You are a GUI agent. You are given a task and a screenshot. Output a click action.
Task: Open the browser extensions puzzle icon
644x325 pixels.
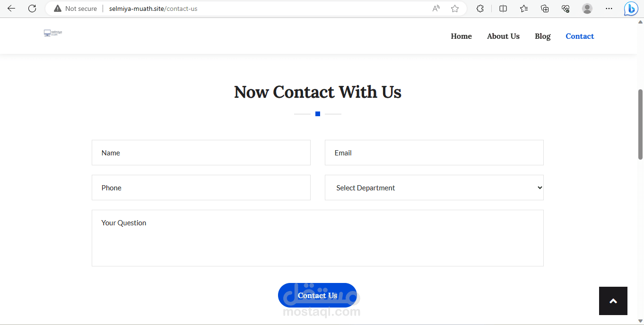click(480, 9)
